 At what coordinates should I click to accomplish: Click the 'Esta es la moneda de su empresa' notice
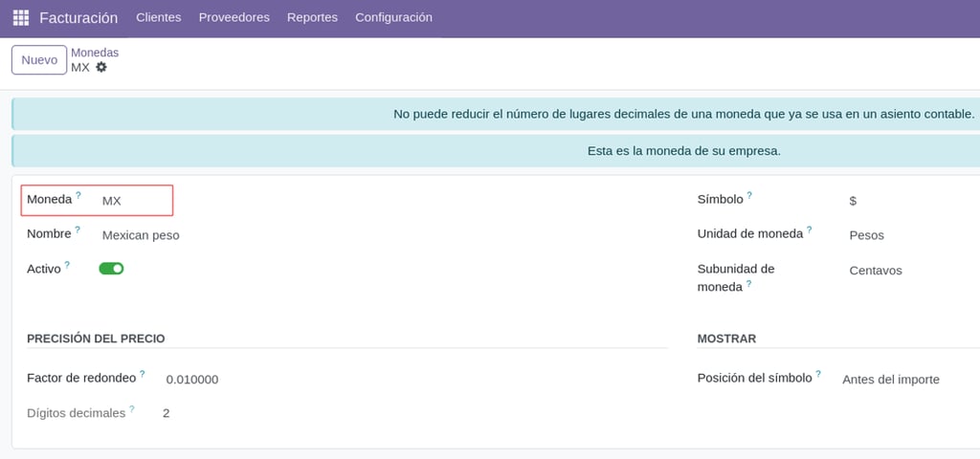[x=683, y=151]
